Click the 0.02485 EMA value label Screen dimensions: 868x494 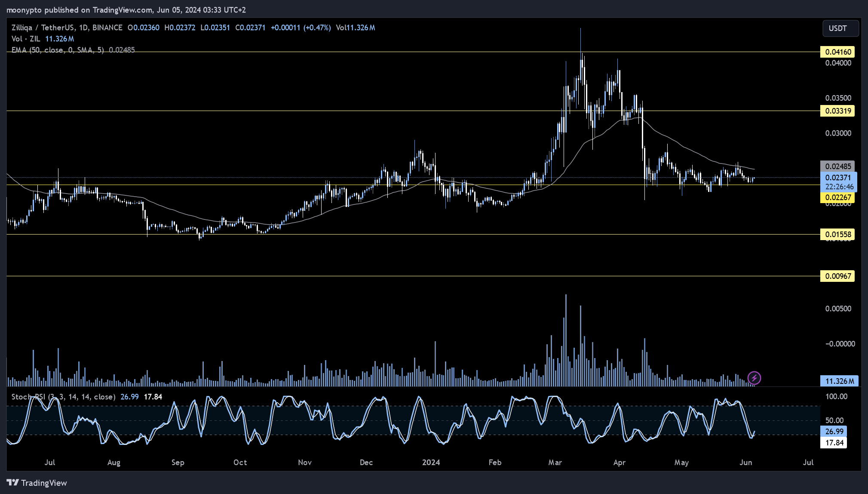pos(837,167)
